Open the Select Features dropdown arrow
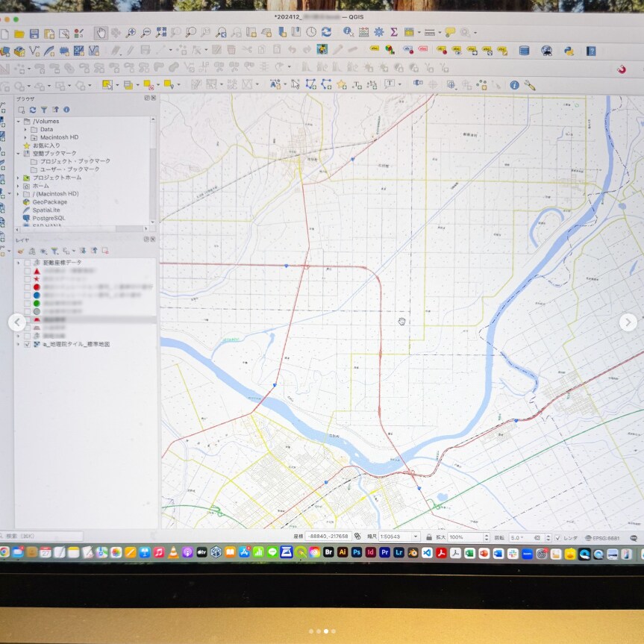This screenshot has width=644, height=644. (x=117, y=85)
